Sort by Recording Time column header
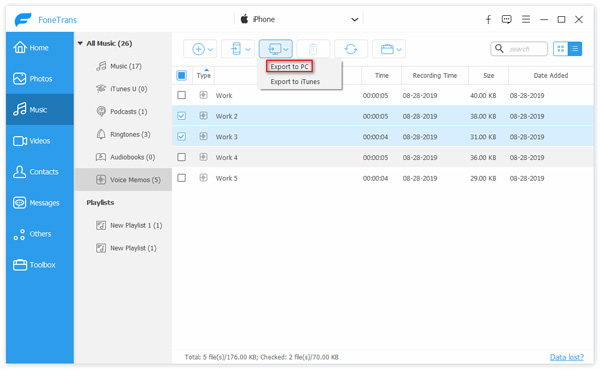 pos(435,75)
